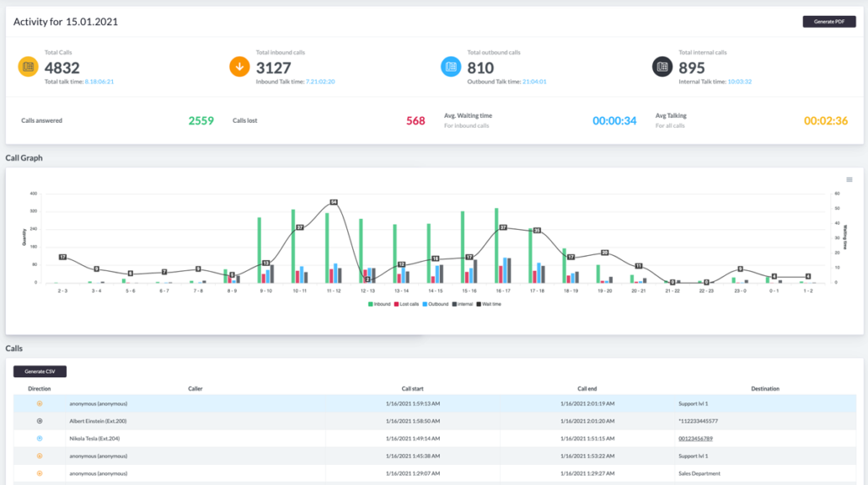
Task: Click direction icon for Nikola Tesla call
Action: [x=40, y=439]
